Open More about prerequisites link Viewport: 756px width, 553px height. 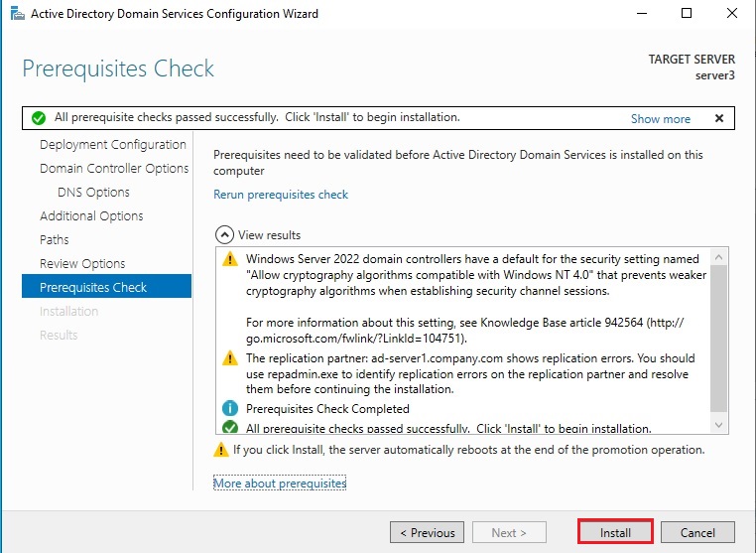tap(280, 484)
